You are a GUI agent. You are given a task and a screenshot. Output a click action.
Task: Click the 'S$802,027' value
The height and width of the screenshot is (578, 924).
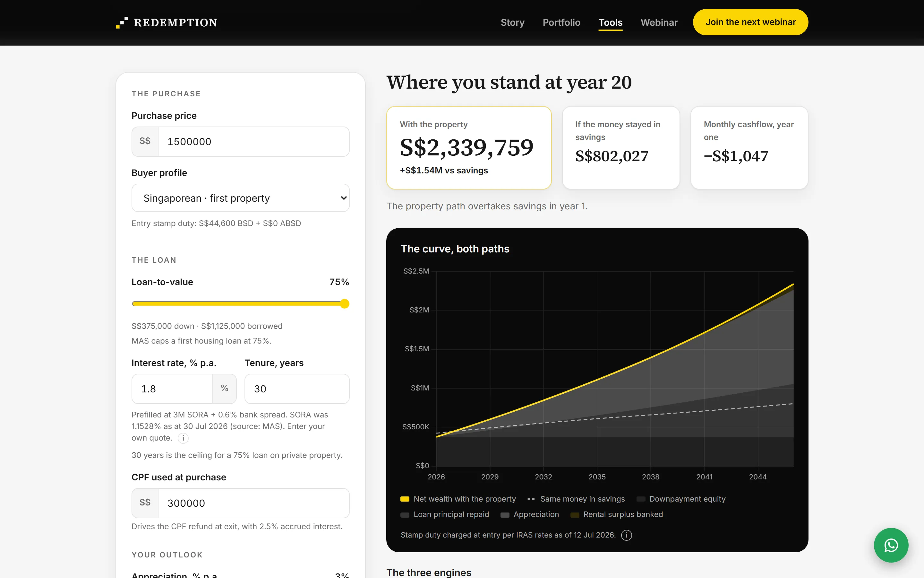click(x=612, y=156)
